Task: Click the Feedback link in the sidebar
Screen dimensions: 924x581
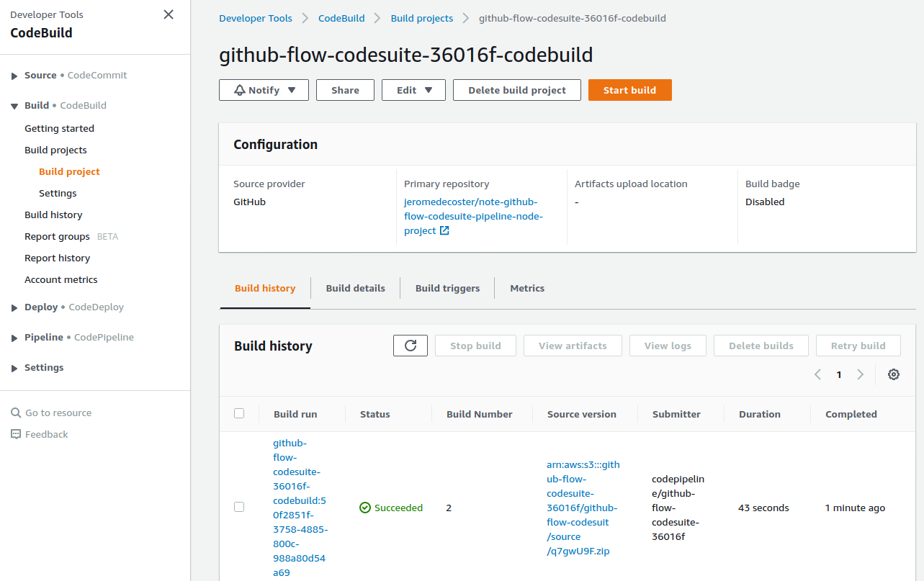Action: pyautogui.click(x=47, y=434)
